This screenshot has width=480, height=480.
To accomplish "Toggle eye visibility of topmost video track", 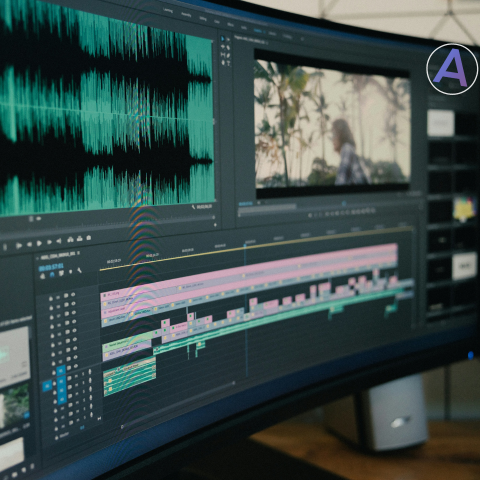I will pyautogui.click(x=73, y=294).
